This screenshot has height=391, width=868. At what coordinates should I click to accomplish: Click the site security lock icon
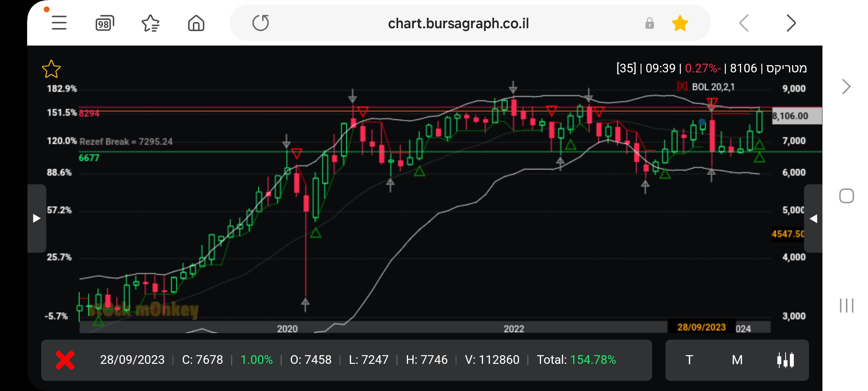650,24
